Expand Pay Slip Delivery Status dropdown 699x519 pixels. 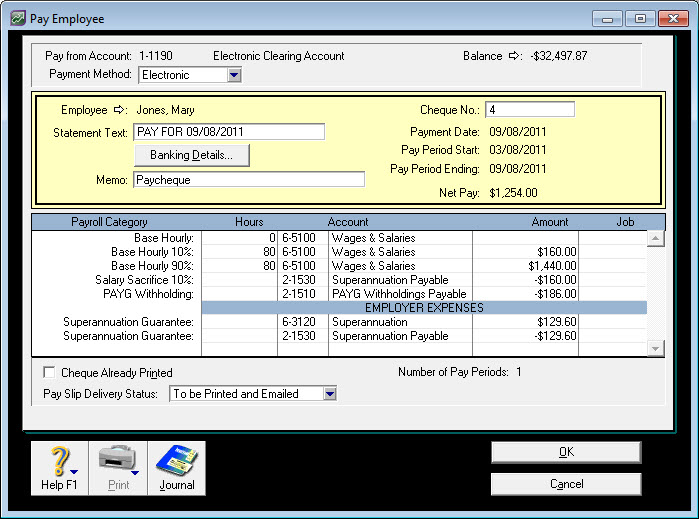click(329, 394)
